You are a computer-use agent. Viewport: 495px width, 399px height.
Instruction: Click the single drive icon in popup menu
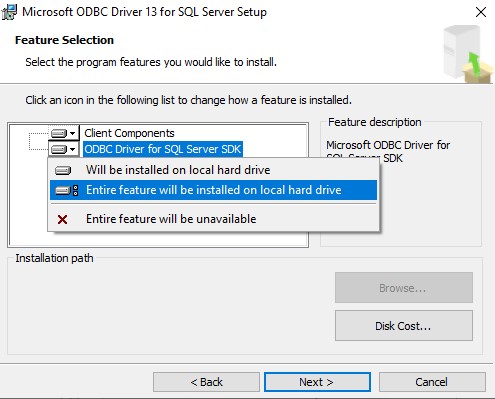pyautogui.click(x=63, y=170)
